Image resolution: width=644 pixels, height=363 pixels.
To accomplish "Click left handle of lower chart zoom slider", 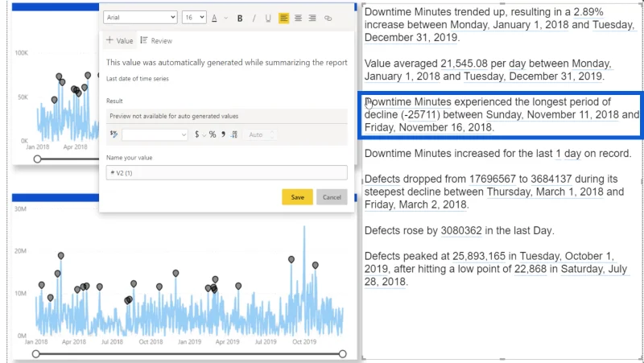I will click(x=35, y=354).
